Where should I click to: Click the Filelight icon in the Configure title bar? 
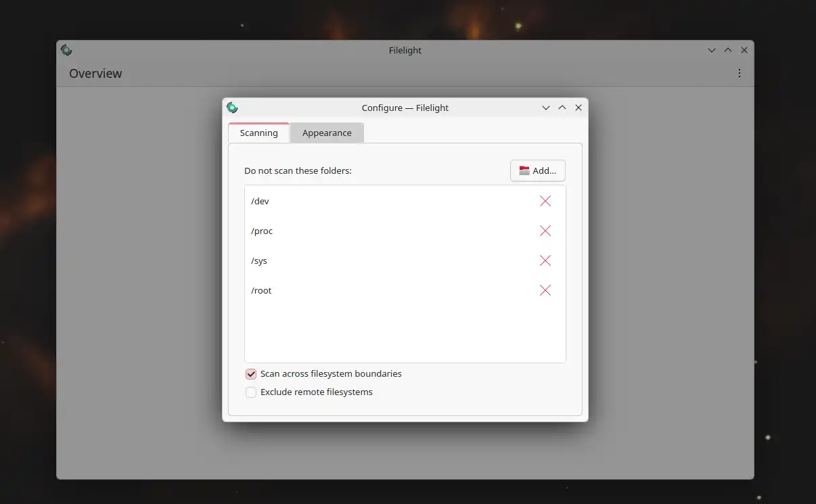232,108
